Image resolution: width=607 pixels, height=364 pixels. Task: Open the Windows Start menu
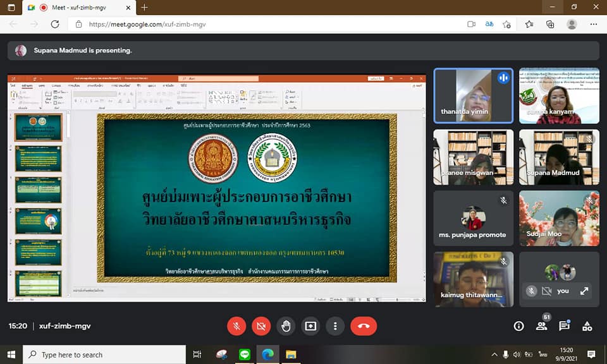point(11,355)
